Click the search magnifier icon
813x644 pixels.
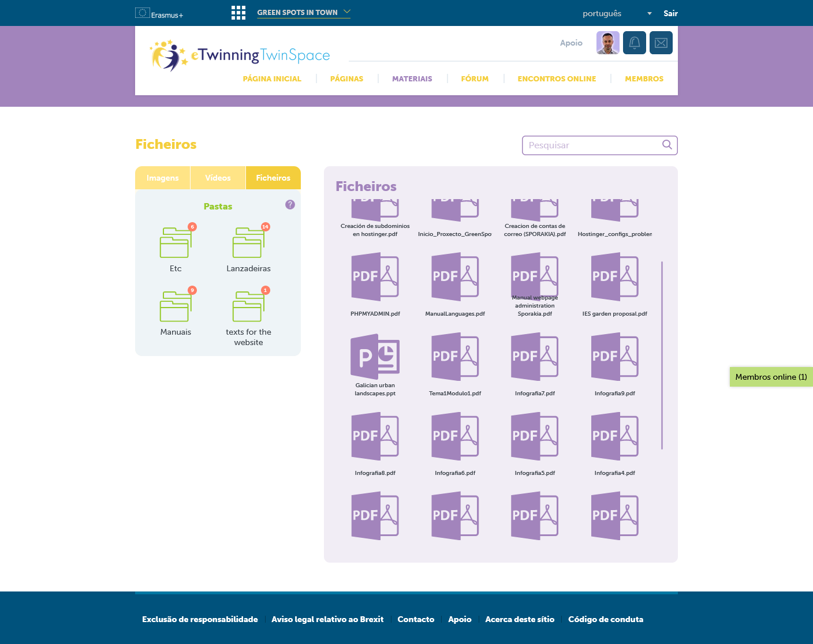coord(667,145)
